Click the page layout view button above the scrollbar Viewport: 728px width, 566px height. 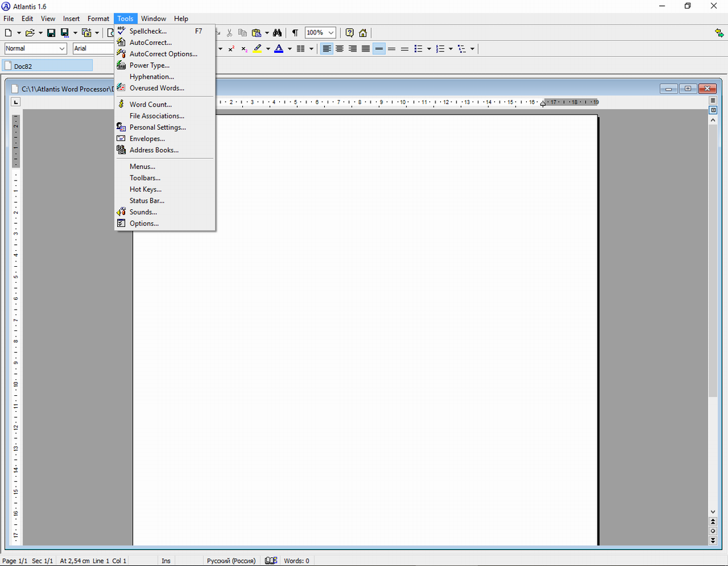click(x=713, y=110)
